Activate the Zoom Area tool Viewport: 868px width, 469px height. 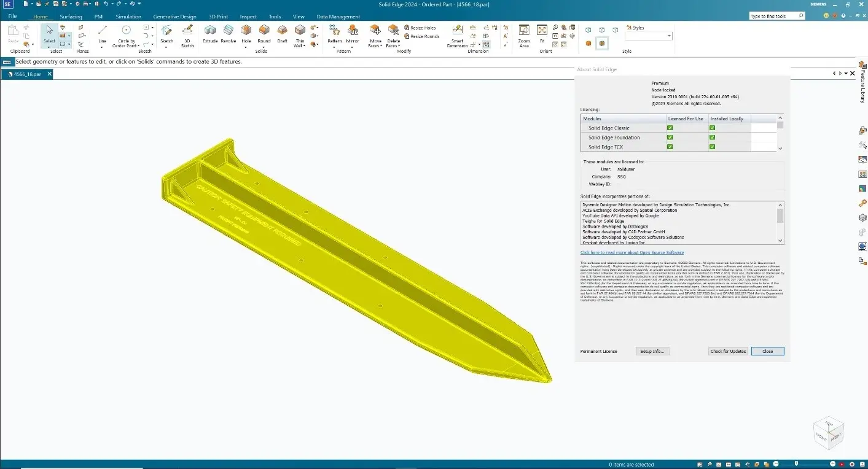524,35
